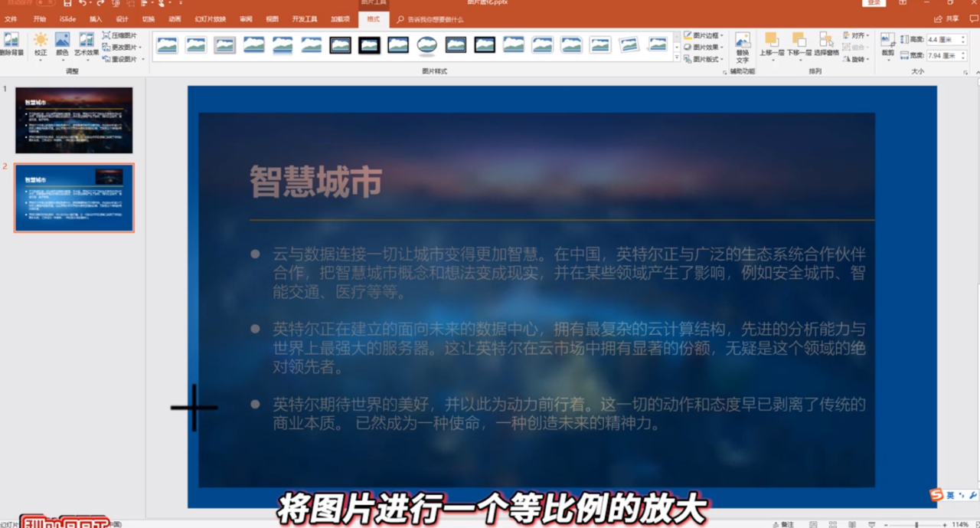Increase picture height with spinner up arrow

pos(963,37)
